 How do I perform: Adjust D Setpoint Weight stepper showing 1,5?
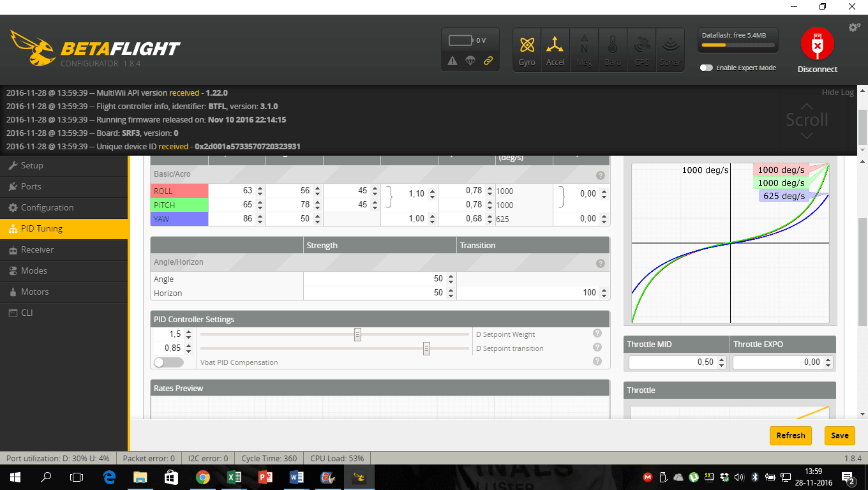tap(188, 334)
